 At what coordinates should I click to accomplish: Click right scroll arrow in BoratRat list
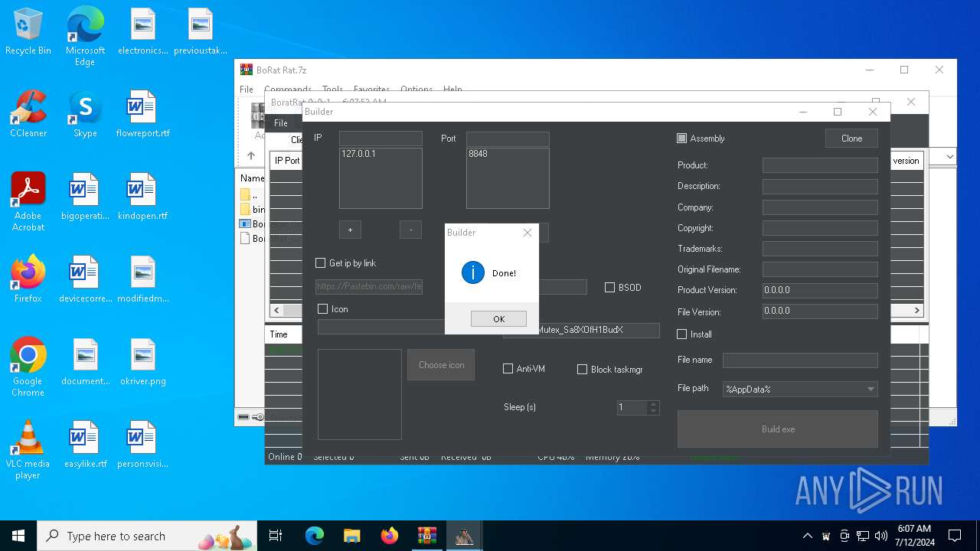coord(917,311)
